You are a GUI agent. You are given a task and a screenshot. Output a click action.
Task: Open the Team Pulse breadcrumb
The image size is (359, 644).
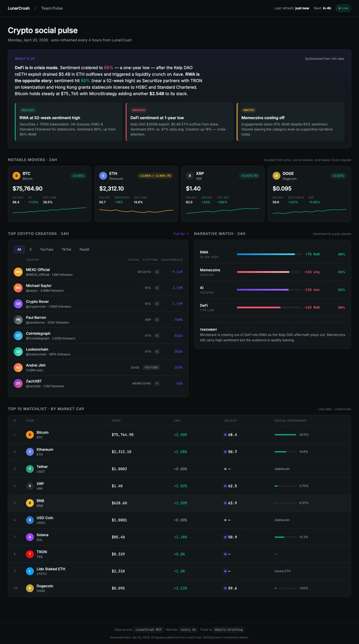tap(52, 9)
